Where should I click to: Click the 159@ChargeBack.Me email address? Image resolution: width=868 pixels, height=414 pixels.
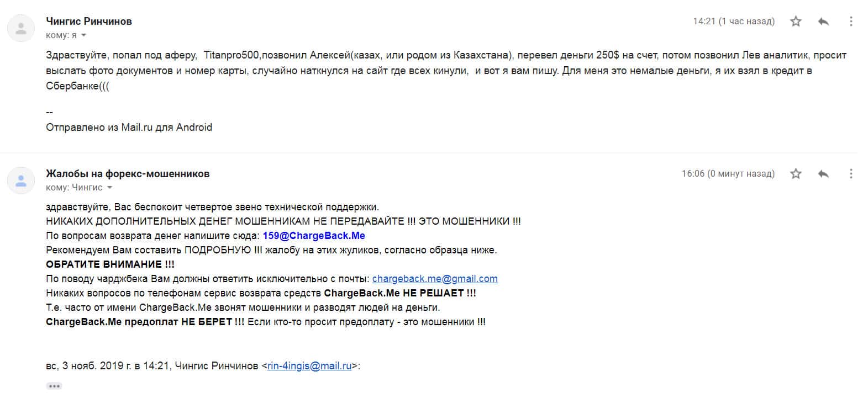coord(314,236)
